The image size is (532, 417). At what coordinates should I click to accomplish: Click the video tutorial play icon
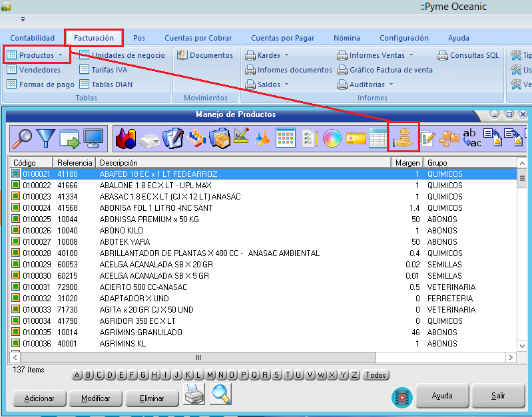[x=401, y=397]
